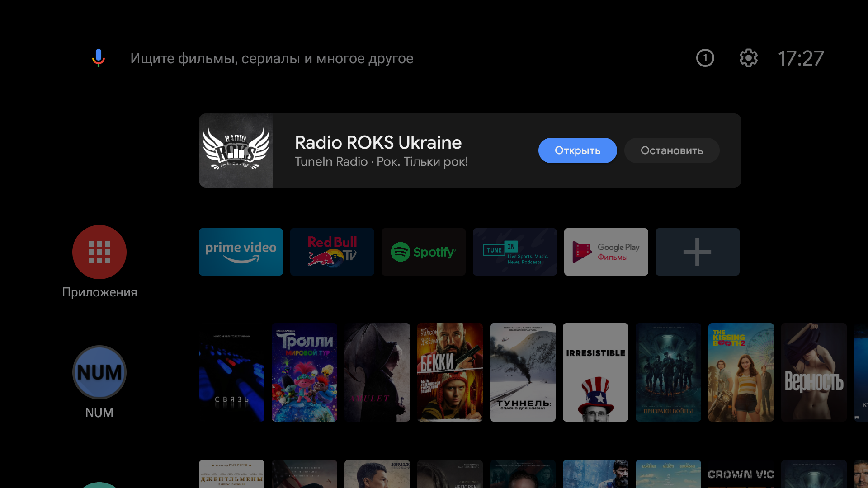The height and width of the screenshot is (488, 868).
Task: Select the NUM channel icon
Action: coord(99,372)
